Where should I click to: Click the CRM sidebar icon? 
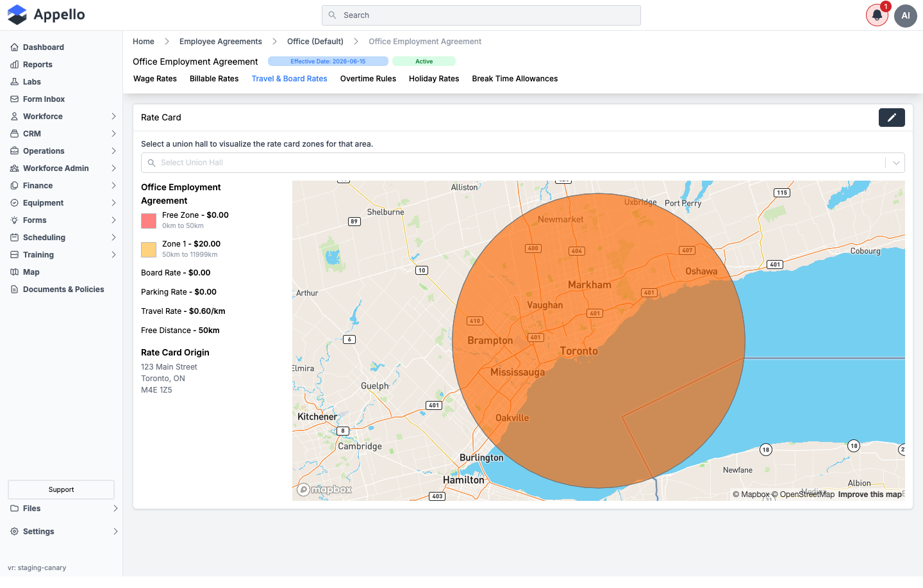coord(14,134)
